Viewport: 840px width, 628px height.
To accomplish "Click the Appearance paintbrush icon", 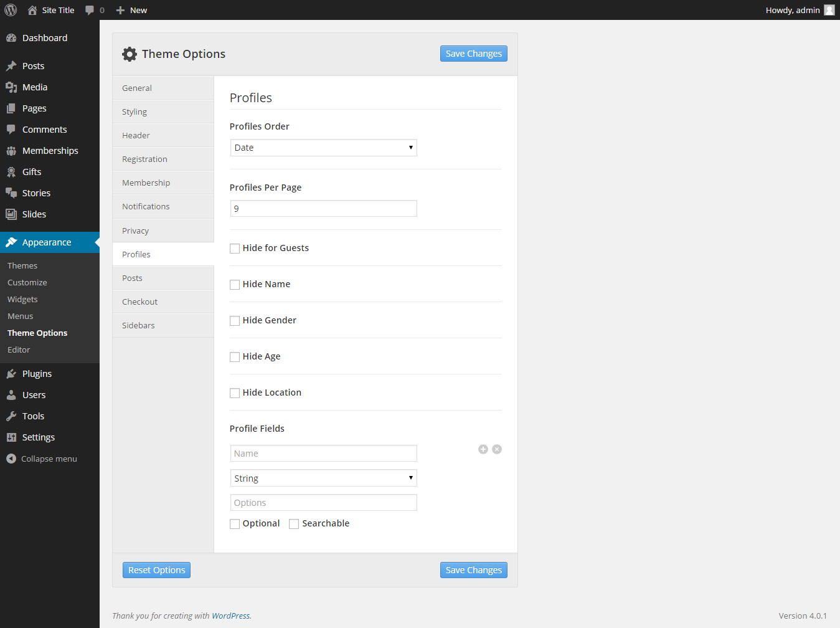I will (x=11, y=242).
